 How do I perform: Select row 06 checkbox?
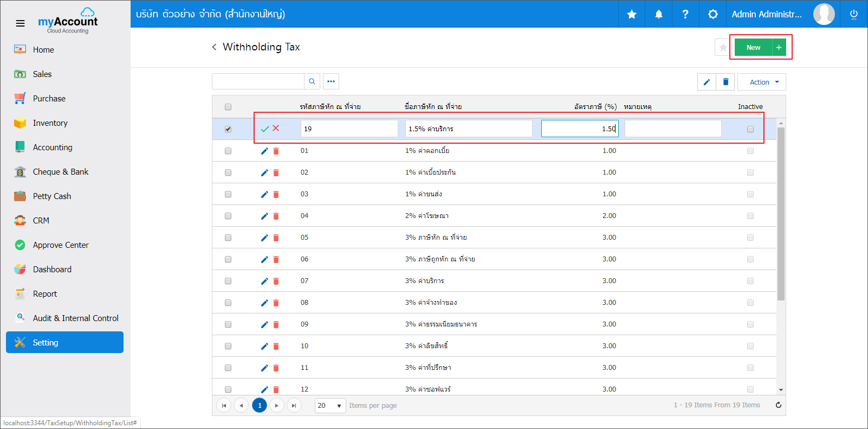(x=228, y=259)
